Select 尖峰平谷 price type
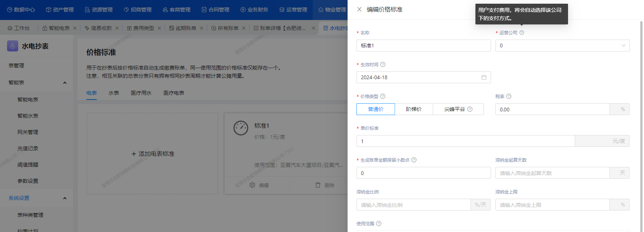Viewport: 644px width, 232px height. (x=458, y=109)
